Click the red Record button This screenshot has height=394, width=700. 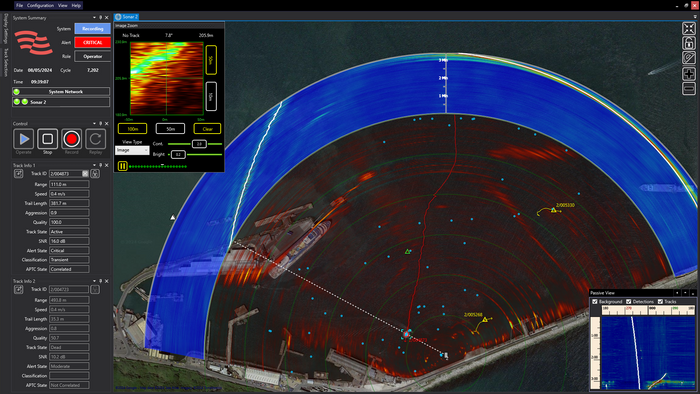pyautogui.click(x=71, y=139)
